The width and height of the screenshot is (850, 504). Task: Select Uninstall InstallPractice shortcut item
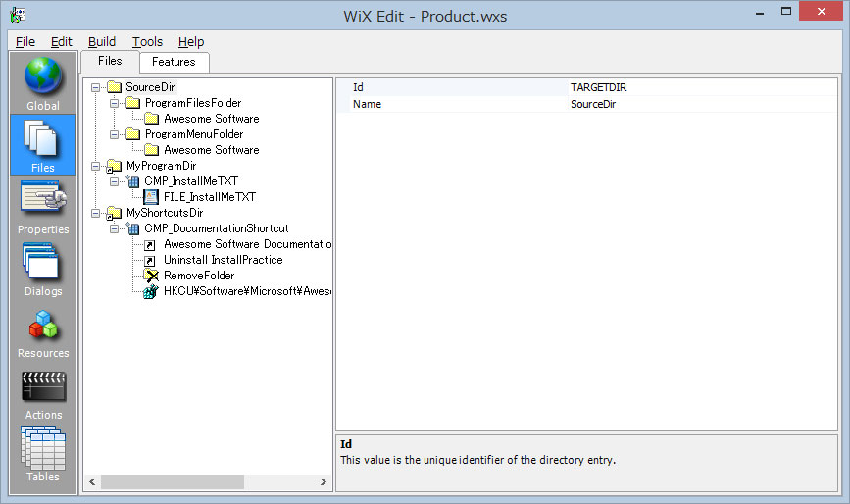pos(223,260)
